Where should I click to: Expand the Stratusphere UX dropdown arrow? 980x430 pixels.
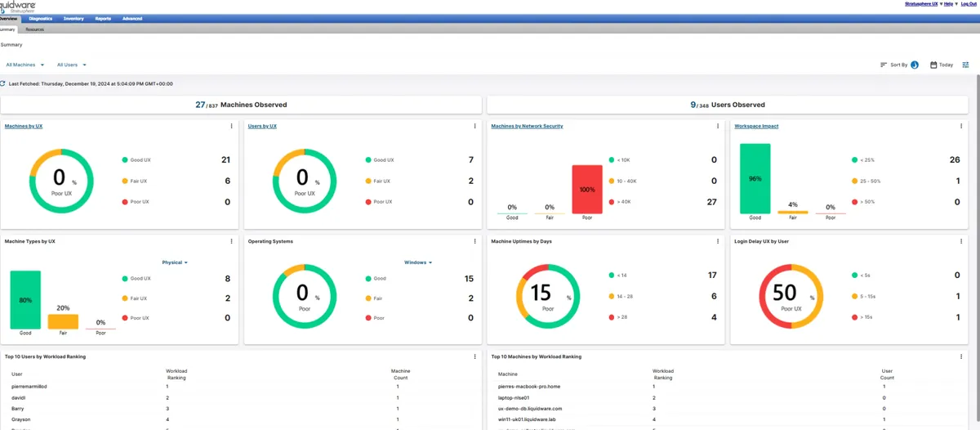coord(942,4)
